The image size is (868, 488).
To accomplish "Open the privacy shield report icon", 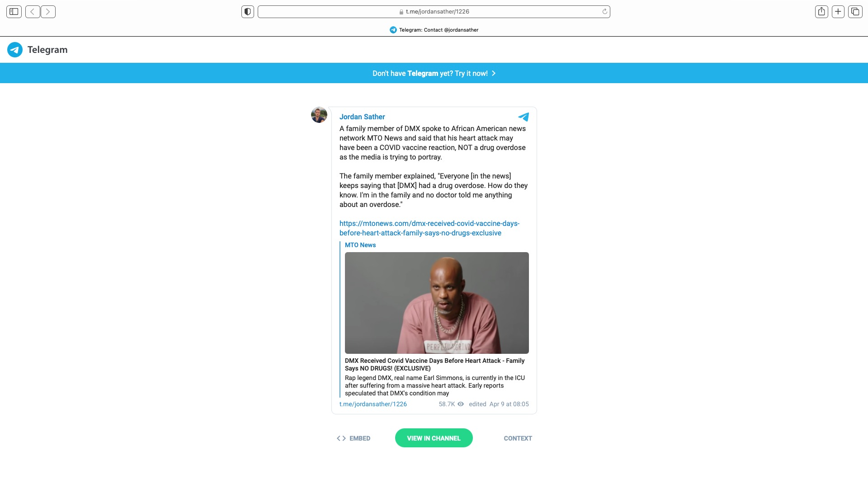I will click(x=248, y=12).
